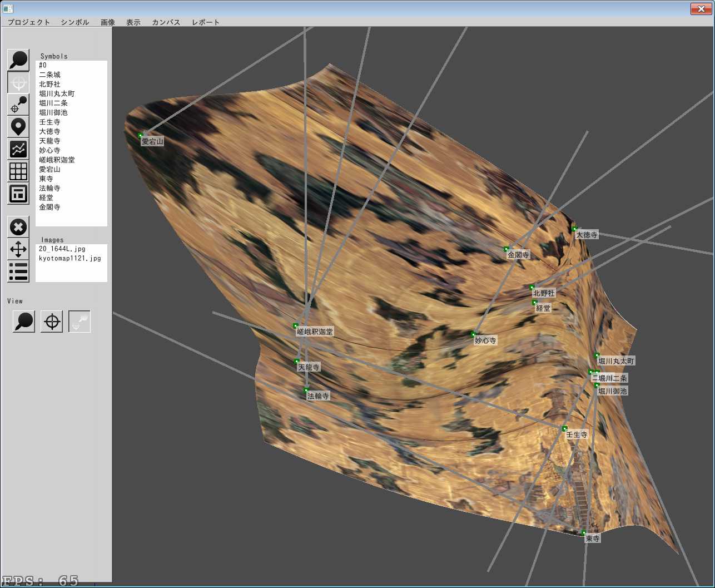This screenshot has height=588, width=715.
Task: Select 経堂 in Symbols list
Action: click(71, 197)
